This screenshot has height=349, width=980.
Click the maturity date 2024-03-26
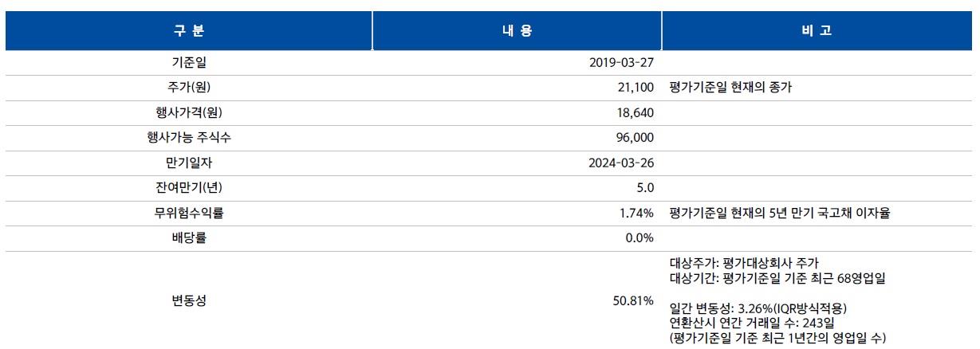(x=621, y=163)
